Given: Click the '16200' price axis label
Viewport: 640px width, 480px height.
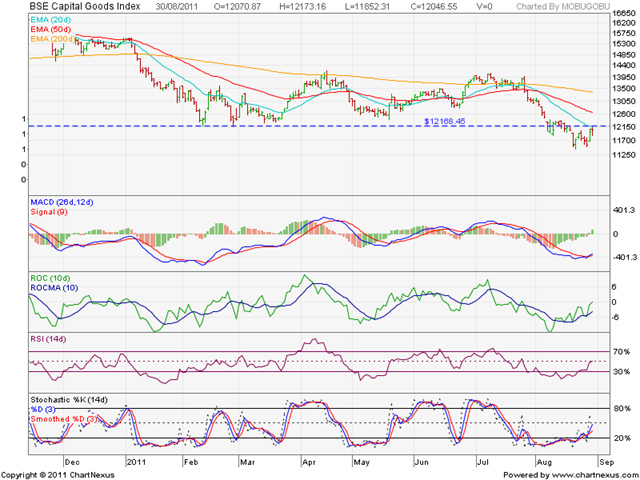Looking at the screenshot, I should (624, 23).
